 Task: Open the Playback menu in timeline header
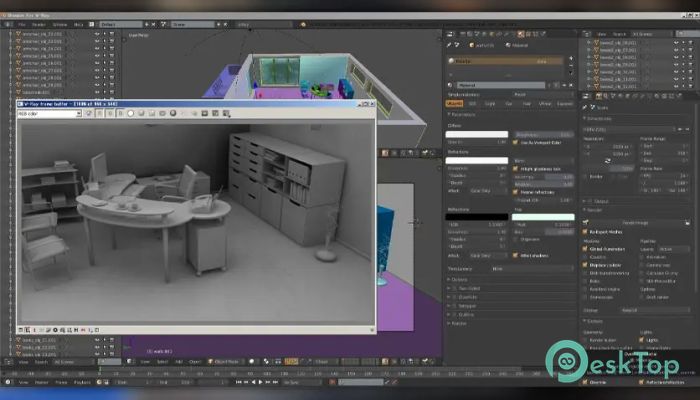click(82, 383)
